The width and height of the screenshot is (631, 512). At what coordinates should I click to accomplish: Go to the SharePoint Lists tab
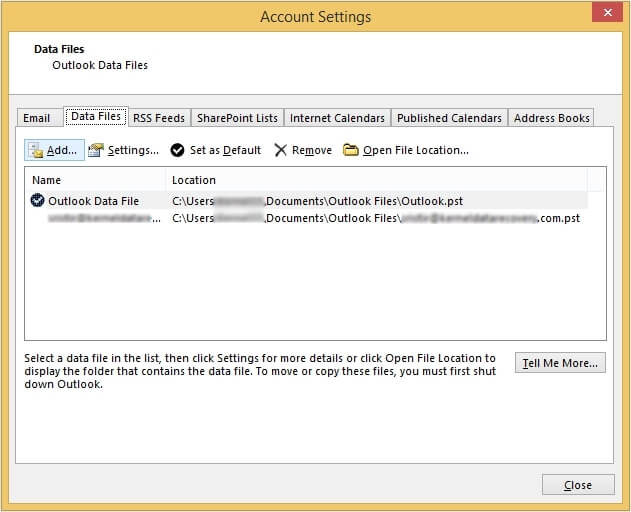pyautogui.click(x=237, y=118)
